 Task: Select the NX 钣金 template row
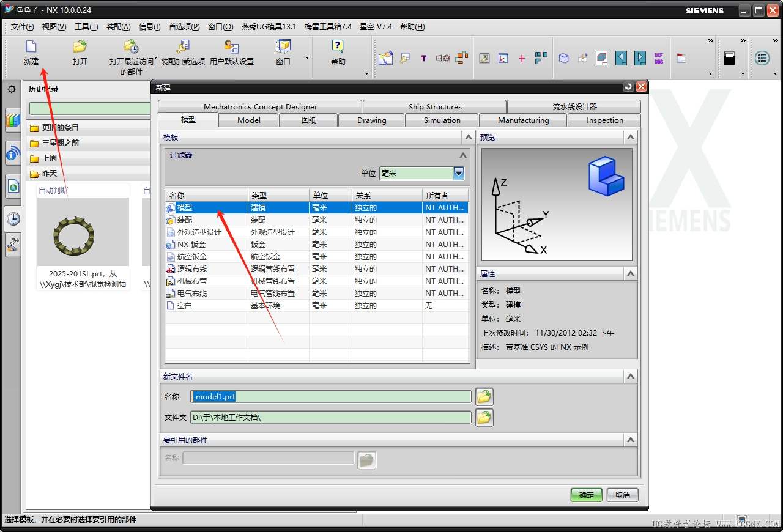click(x=317, y=244)
